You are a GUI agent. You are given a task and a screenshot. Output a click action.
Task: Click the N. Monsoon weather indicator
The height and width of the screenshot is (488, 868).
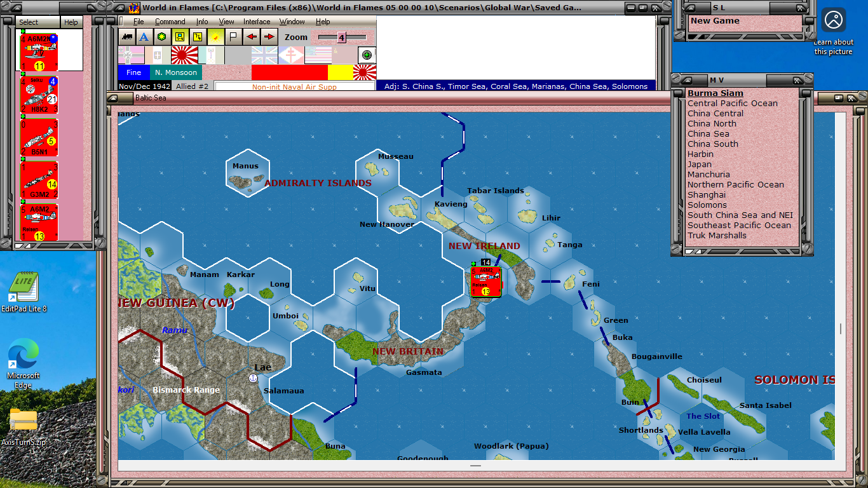click(176, 72)
